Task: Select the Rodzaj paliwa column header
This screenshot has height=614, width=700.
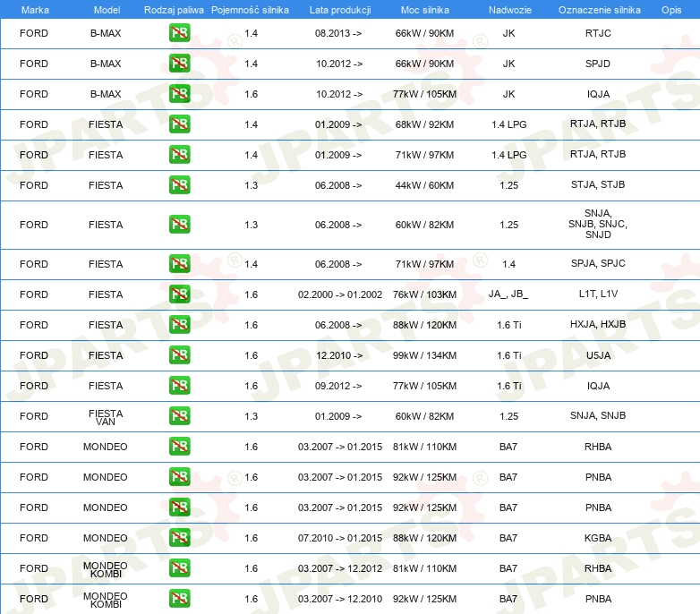Action: pyautogui.click(x=174, y=9)
